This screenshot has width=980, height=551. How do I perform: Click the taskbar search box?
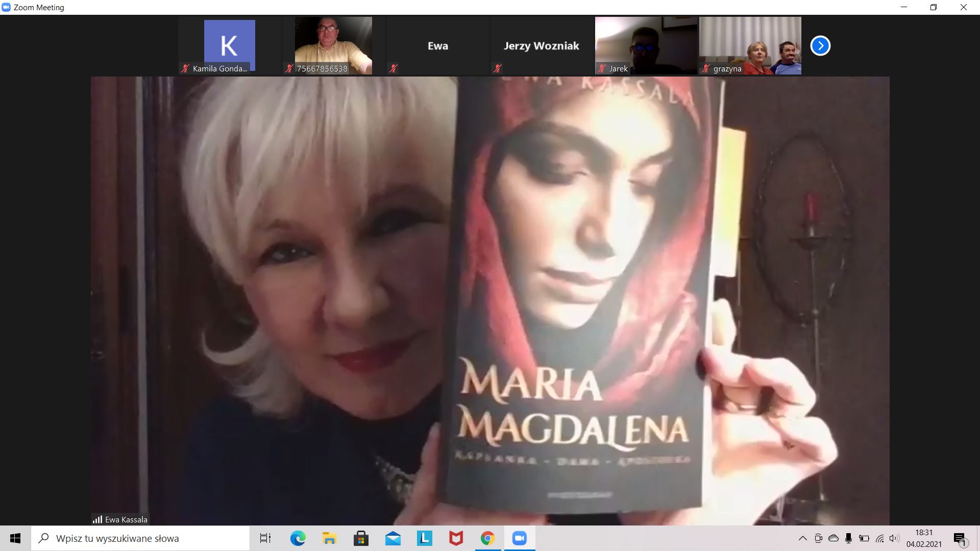tap(140, 538)
